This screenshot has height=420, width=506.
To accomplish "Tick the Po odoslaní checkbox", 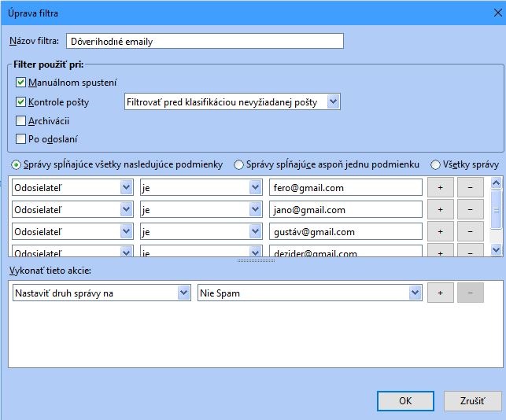I will tap(21, 139).
